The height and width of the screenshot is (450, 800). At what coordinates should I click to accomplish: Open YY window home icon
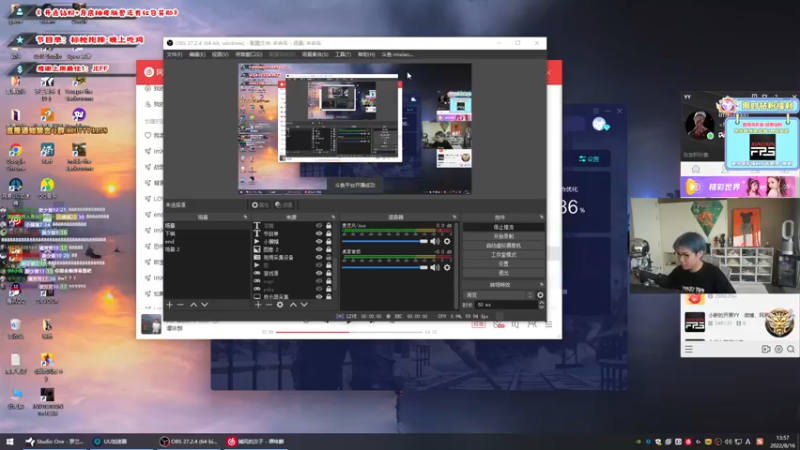(x=696, y=169)
